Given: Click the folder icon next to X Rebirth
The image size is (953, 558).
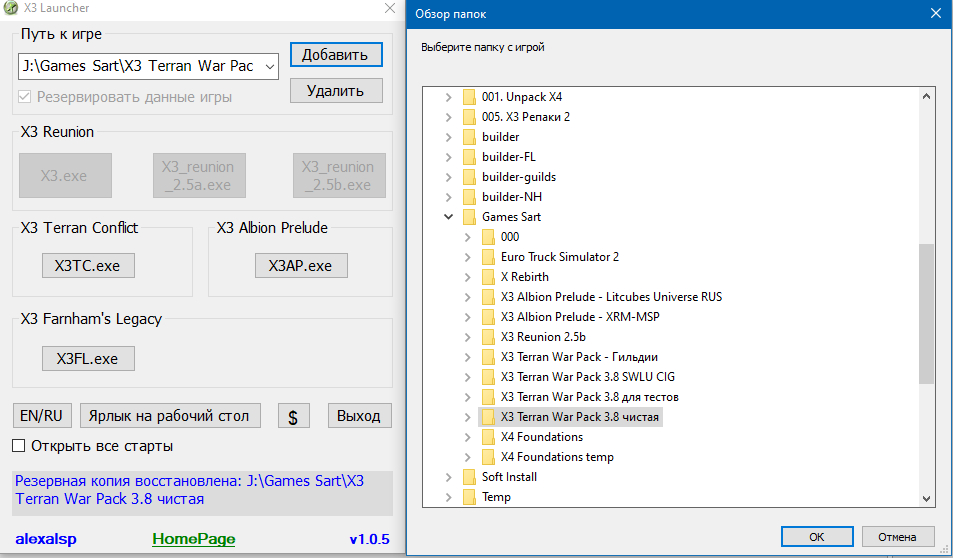Looking at the screenshot, I should 488,277.
